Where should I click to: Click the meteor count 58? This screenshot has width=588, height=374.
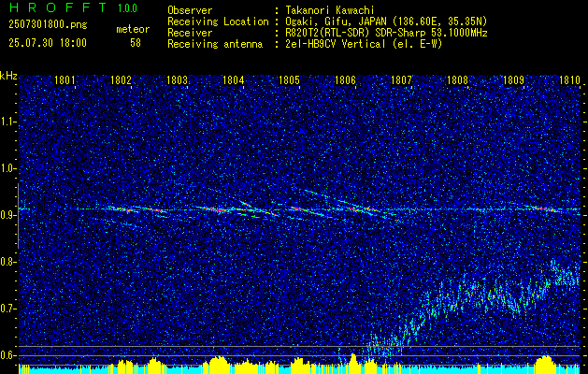(136, 43)
